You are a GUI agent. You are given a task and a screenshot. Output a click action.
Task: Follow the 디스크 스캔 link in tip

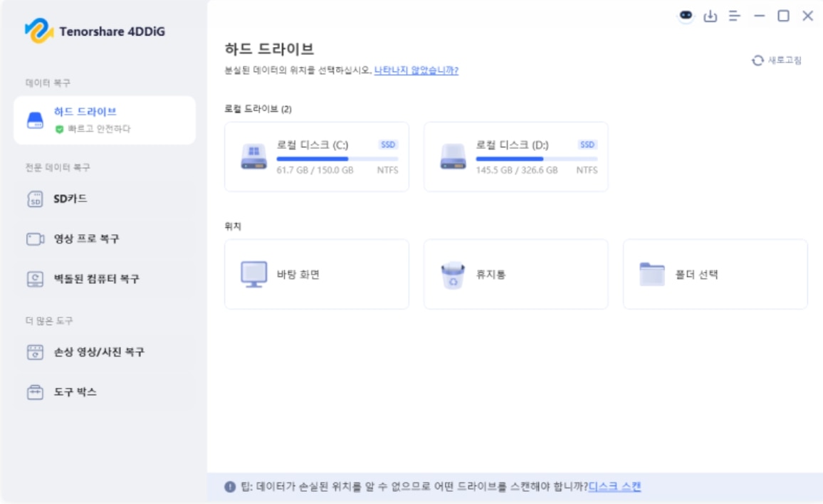tap(614, 486)
